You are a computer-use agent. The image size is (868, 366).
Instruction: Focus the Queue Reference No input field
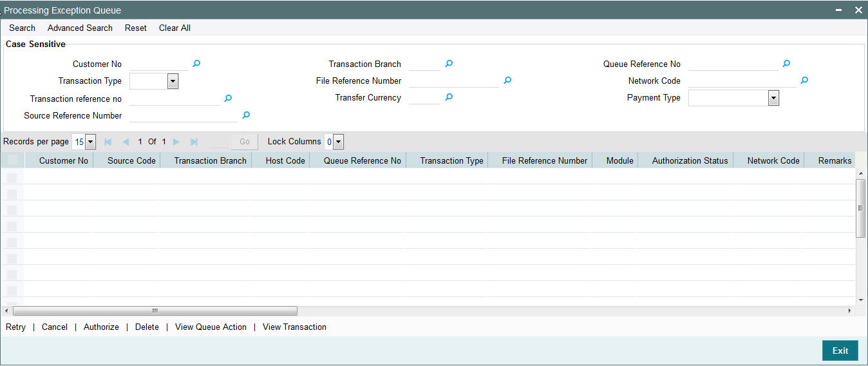tap(733, 64)
